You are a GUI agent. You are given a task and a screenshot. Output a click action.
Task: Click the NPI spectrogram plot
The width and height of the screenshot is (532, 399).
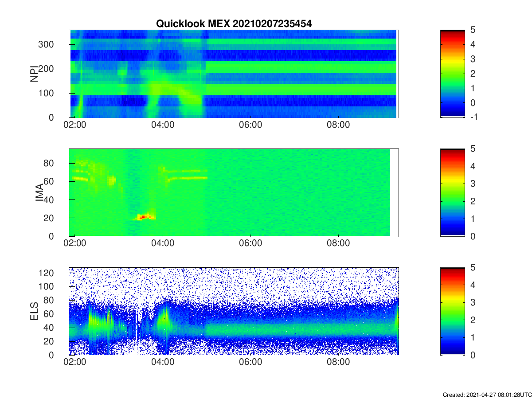pyautogui.click(x=234, y=74)
